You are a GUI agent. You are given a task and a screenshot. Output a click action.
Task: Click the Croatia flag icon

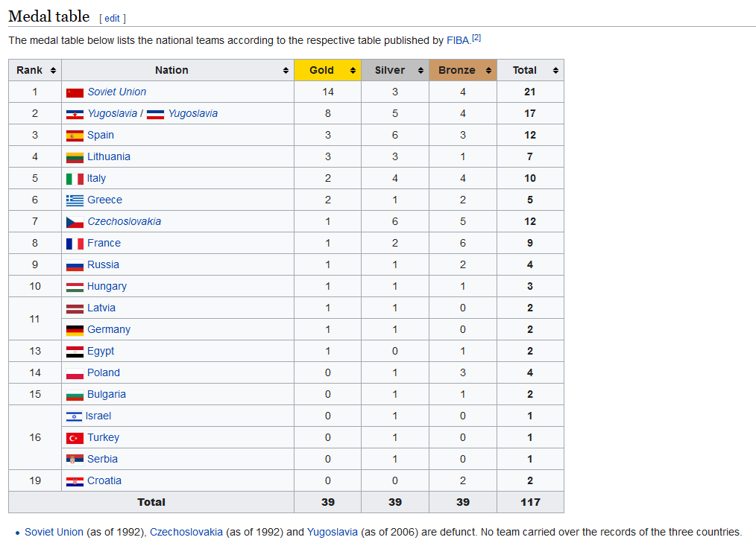(75, 481)
